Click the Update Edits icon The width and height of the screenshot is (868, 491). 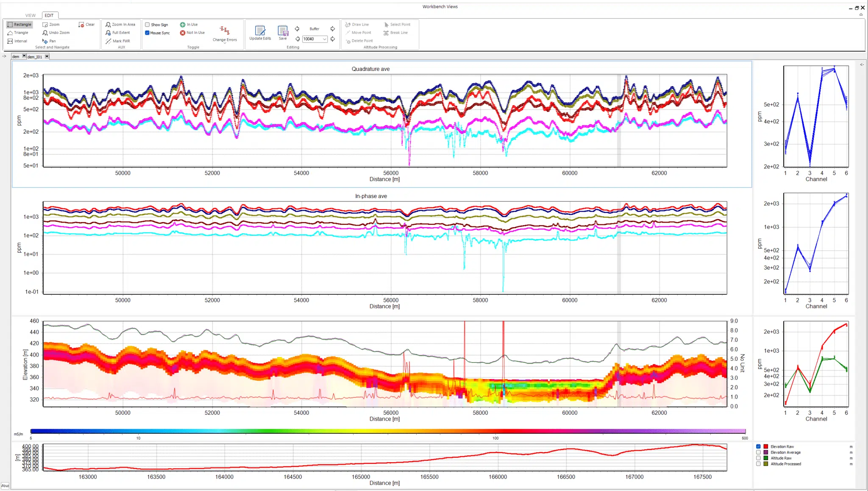(260, 31)
